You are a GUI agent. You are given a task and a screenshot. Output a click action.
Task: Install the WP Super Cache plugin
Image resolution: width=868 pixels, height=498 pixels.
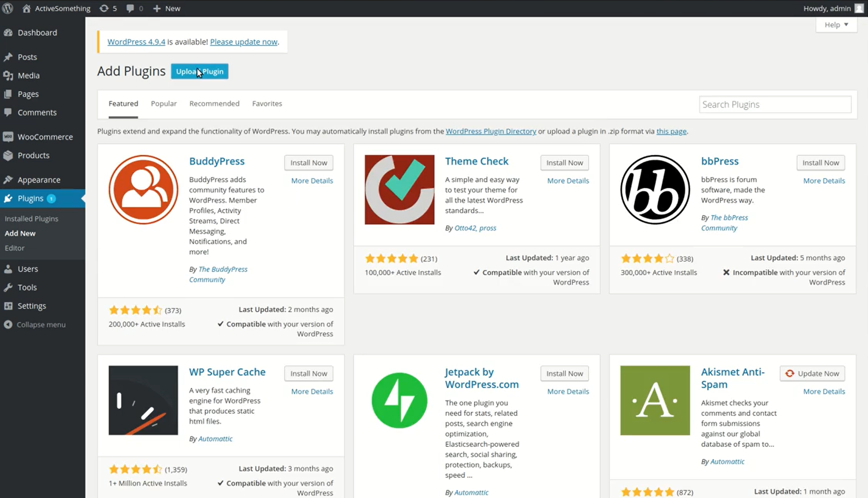click(308, 374)
